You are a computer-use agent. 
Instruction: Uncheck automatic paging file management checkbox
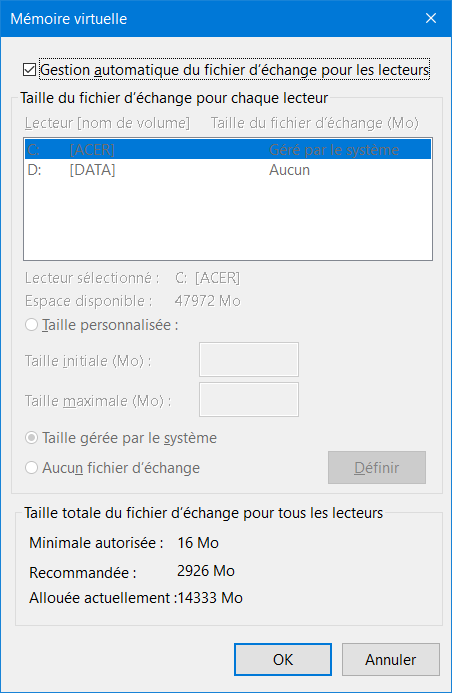coord(30,70)
